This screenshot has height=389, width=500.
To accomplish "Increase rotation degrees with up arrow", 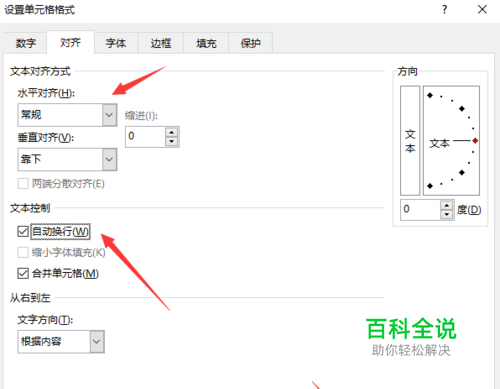I will pyautogui.click(x=447, y=205).
